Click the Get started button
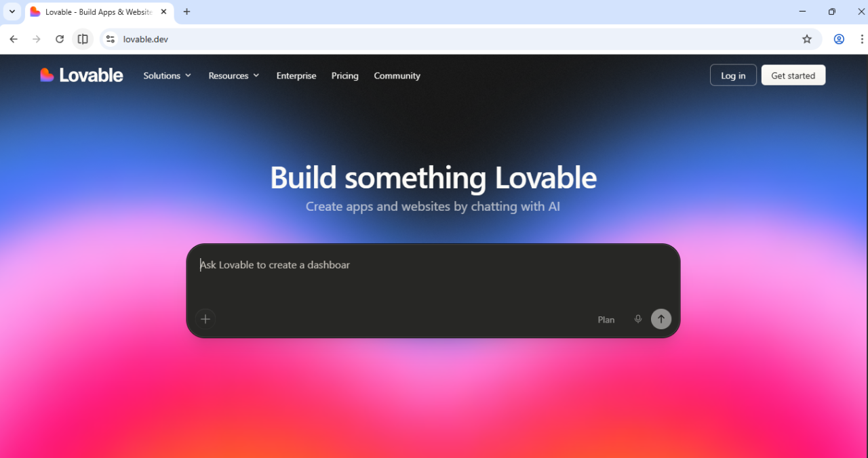Image resolution: width=868 pixels, height=458 pixels. (x=793, y=75)
